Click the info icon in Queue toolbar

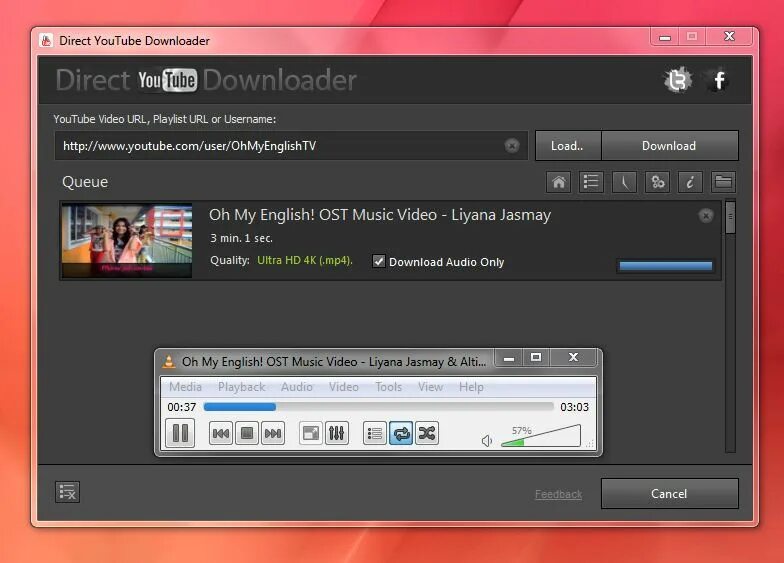point(690,182)
